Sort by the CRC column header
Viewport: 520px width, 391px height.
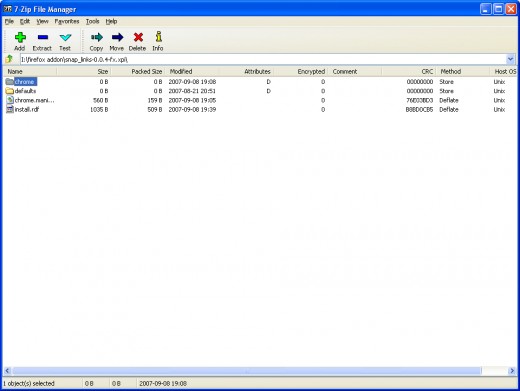[x=408, y=71]
